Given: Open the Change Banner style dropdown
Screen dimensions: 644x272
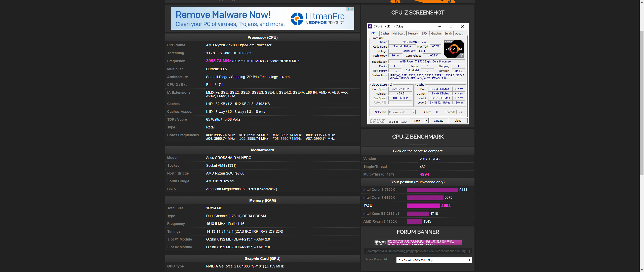Looking at the screenshot, I should pyautogui.click(x=434, y=260).
